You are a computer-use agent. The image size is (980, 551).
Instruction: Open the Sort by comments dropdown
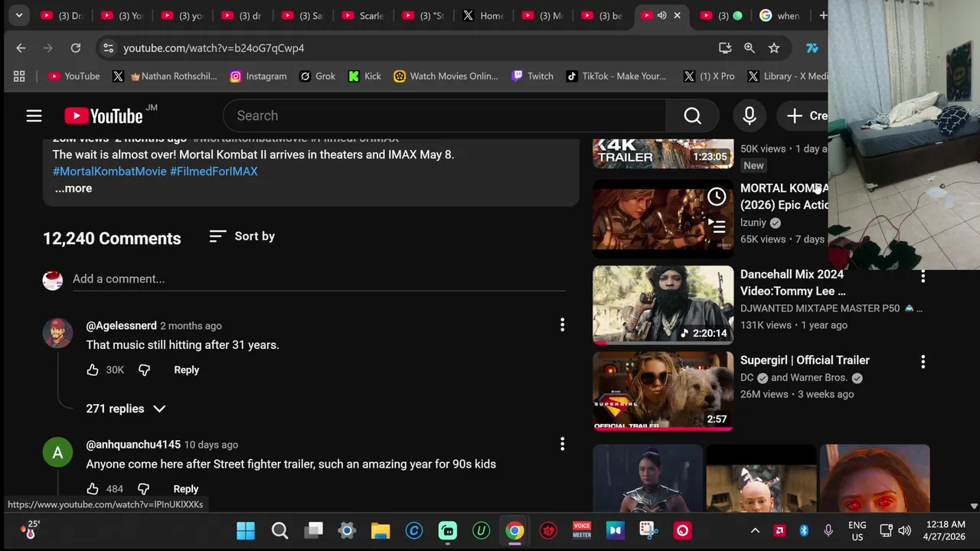click(x=242, y=236)
